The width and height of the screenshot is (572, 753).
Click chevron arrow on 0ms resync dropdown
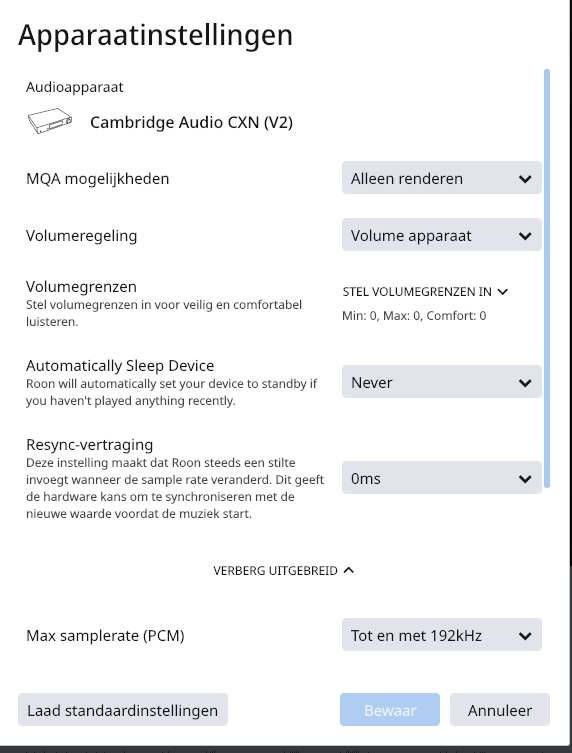[525, 479]
